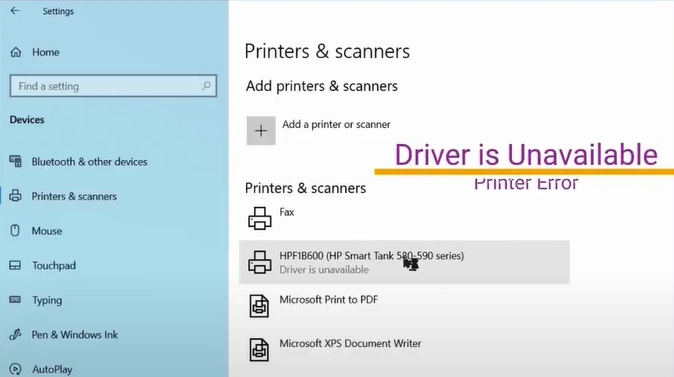Go back using the Settings back arrow
The width and height of the screenshot is (674, 377).
point(15,11)
